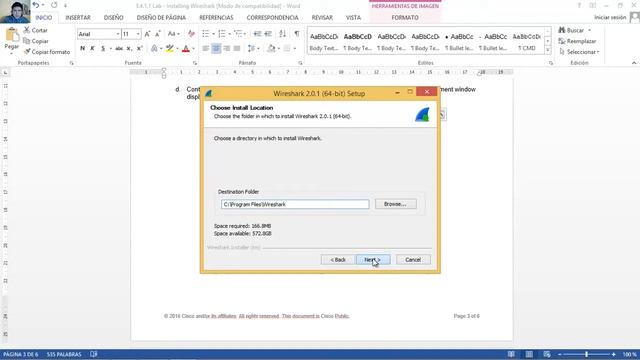Image resolution: width=640 pixels, height=360 pixels.
Task: Decrease paragraph indent
Action: pos(257,34)
